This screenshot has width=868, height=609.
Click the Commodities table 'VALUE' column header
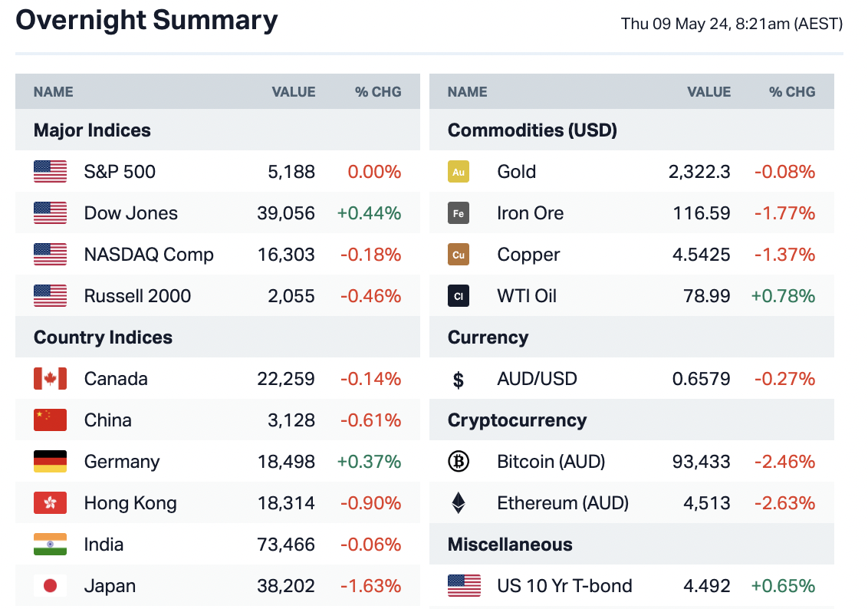(x=709, y=92)
